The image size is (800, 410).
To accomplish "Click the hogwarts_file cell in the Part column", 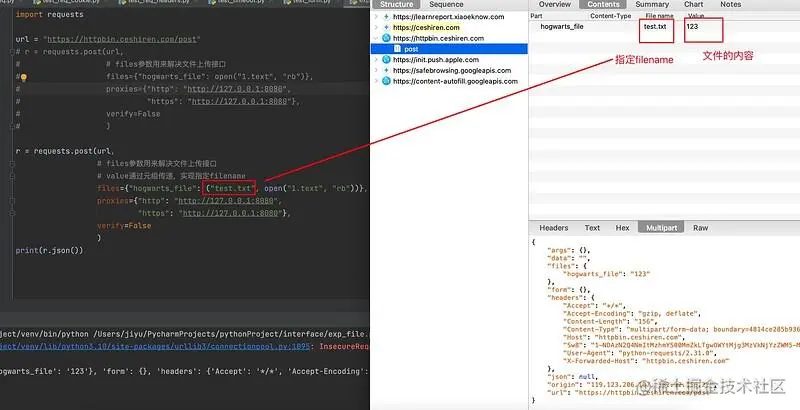I will pos(562,27).
